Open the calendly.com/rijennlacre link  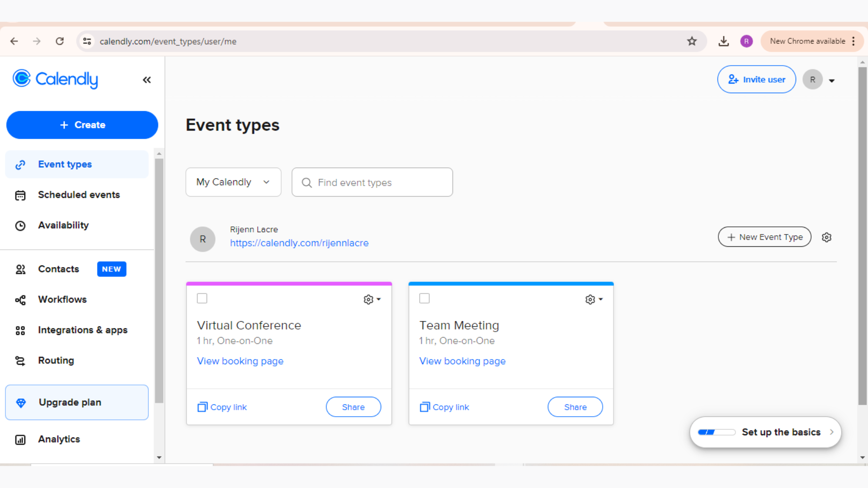(299, 243)
